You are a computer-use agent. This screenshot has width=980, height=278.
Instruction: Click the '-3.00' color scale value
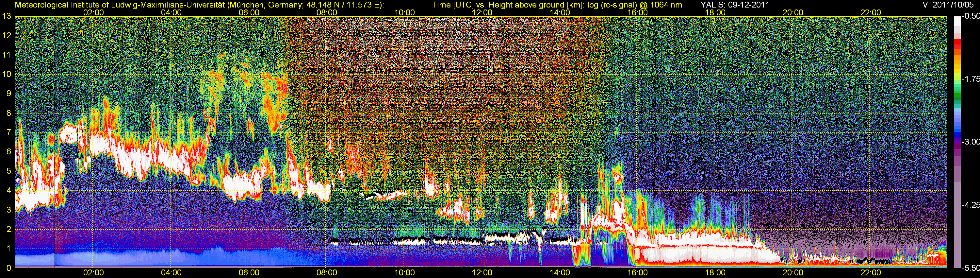971,142
